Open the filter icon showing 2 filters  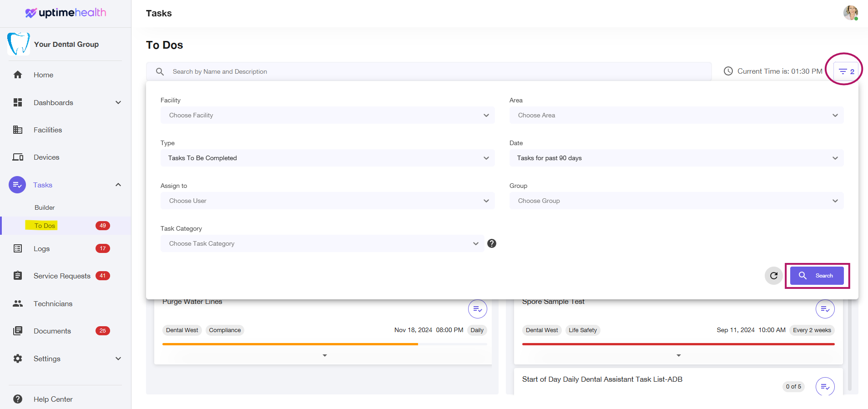(x=846, y=71)
